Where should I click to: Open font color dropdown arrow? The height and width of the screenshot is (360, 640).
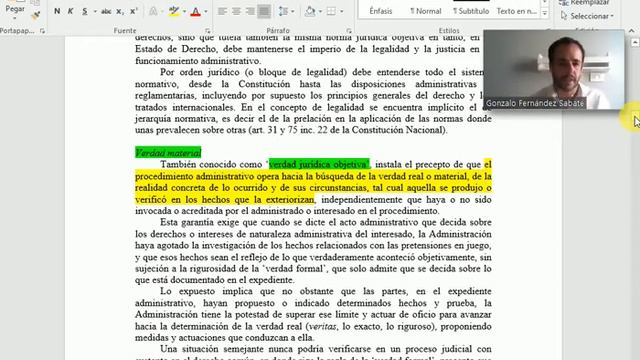[x=206, y=11]
